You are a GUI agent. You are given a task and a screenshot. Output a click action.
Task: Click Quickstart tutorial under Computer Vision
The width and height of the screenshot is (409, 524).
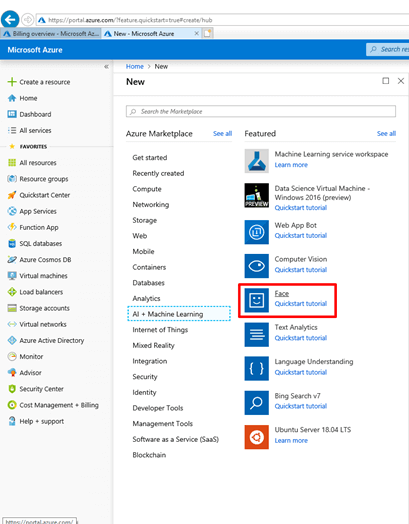point(300,270)
